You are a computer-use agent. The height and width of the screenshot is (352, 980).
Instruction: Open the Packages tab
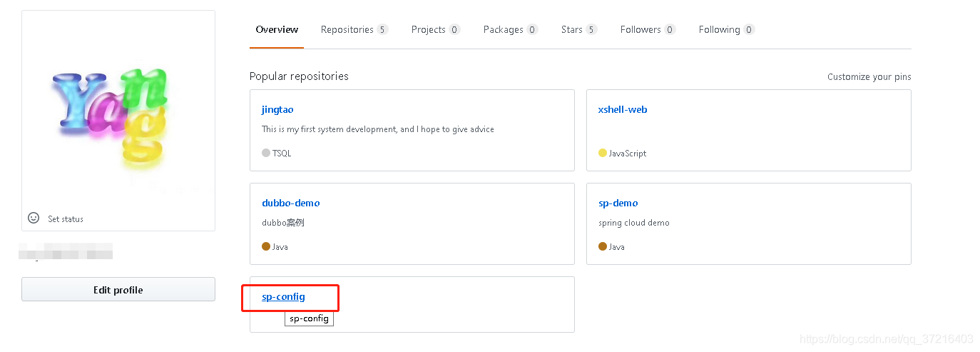[x=511, y=29]
